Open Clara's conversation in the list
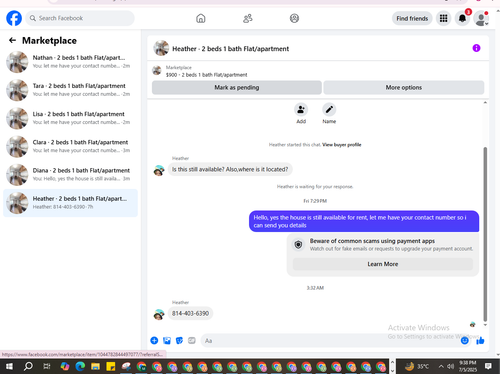 [x=70, y=147]
